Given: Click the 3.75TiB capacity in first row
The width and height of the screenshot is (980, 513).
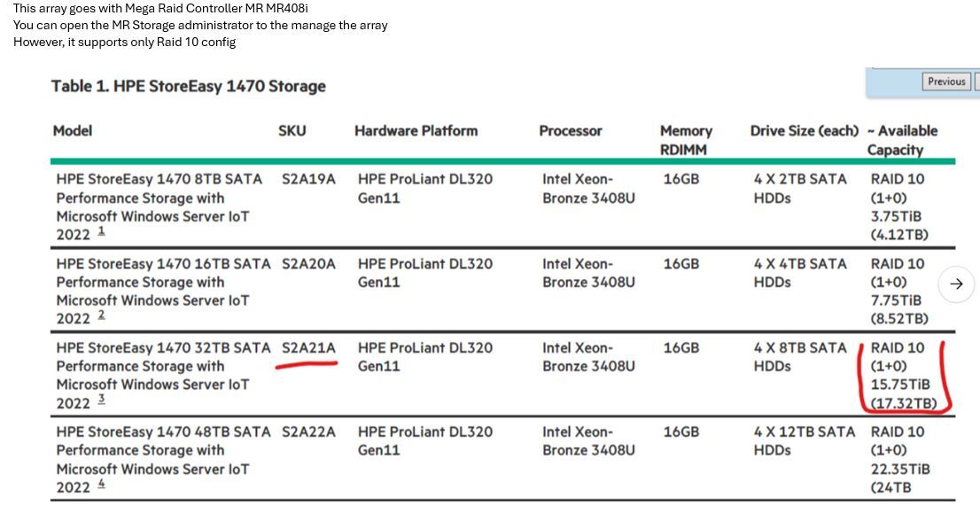Looking at the screenshot, I should click(x=896, y=217).
